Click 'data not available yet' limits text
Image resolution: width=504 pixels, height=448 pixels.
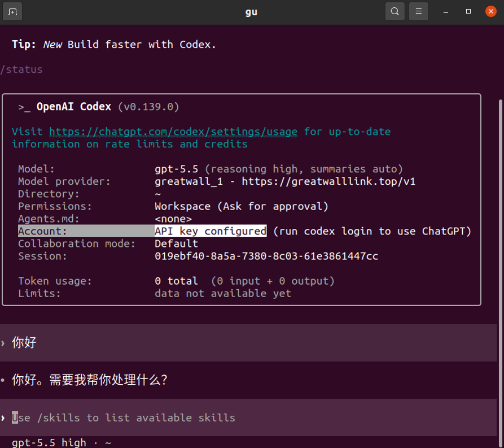click(x=223, y=294)
